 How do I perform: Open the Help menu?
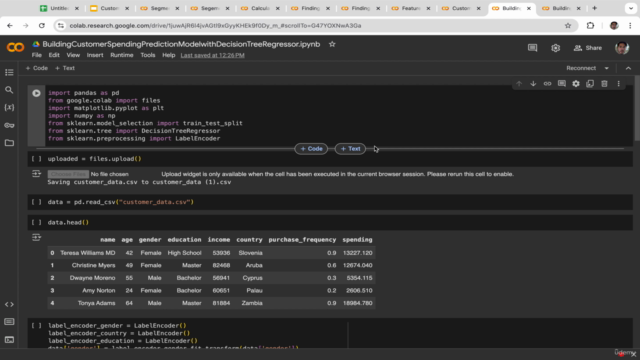(169, 55)
